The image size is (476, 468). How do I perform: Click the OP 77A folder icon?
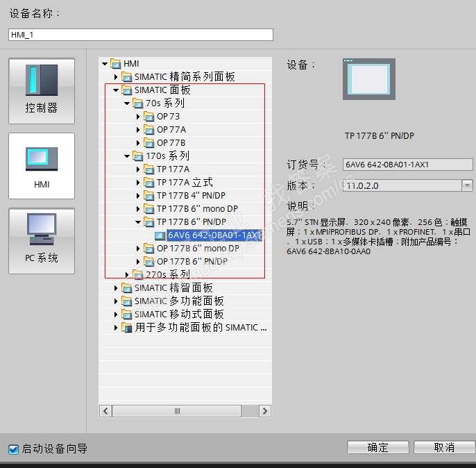(148, 130)
